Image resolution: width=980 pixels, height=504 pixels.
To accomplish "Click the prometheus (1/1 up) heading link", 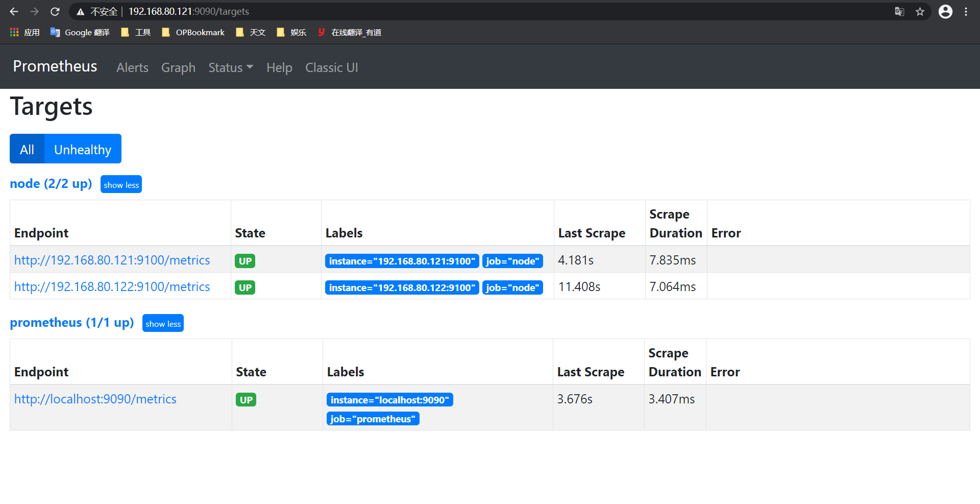I will pyautogui.click(x=72, y=322).
